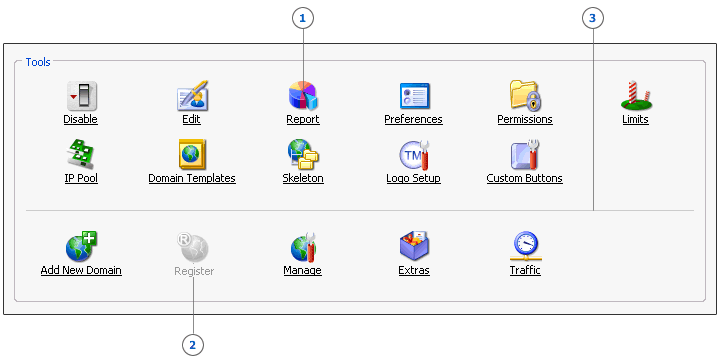Viewport: 720px width, 363px height.
Task: Open the Domain Templates globe icon
Action: pyautogui.click(x=192, y=155)
